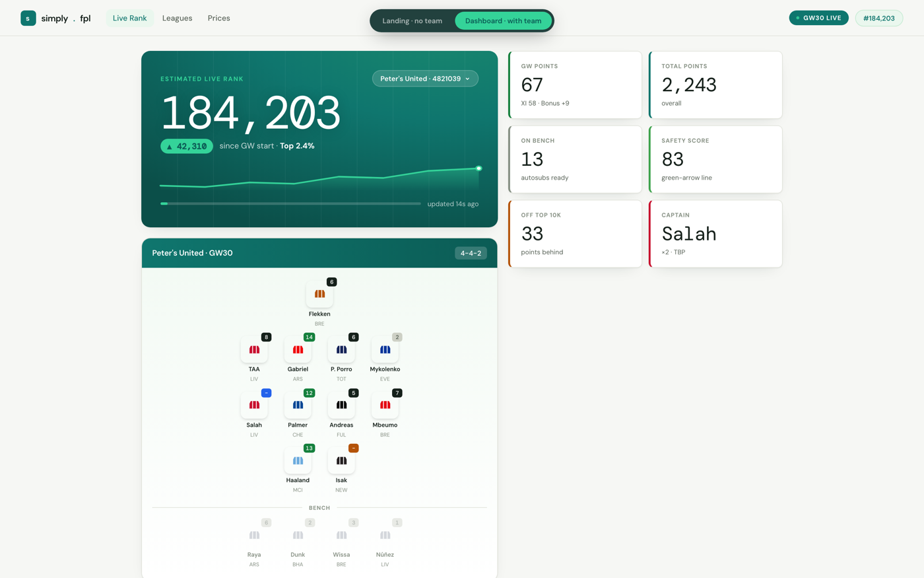This screenshot has width=924, height=578.
Task: Click the 'ESTIMATED LIVE RANK' label
Action: pos(202,79)
